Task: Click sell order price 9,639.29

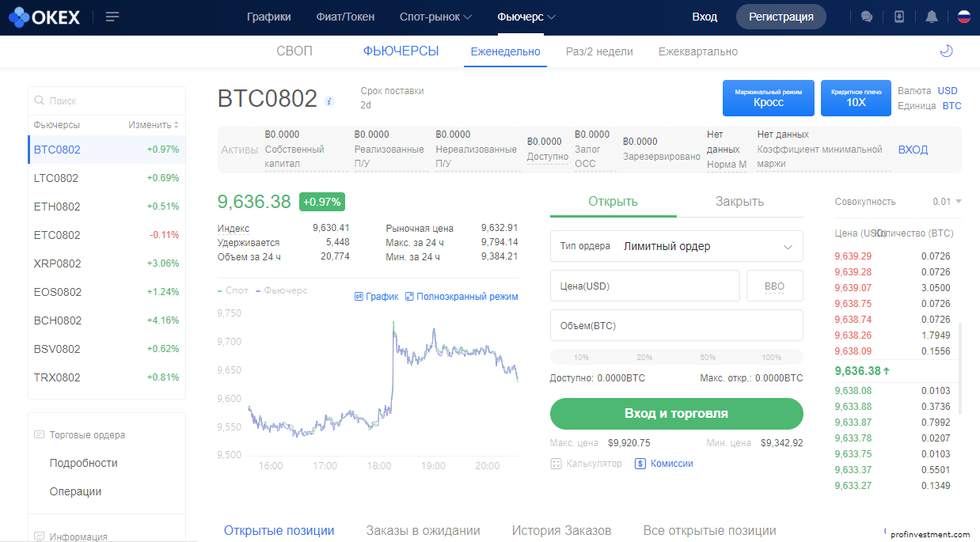Action: [x=853, y=256]
